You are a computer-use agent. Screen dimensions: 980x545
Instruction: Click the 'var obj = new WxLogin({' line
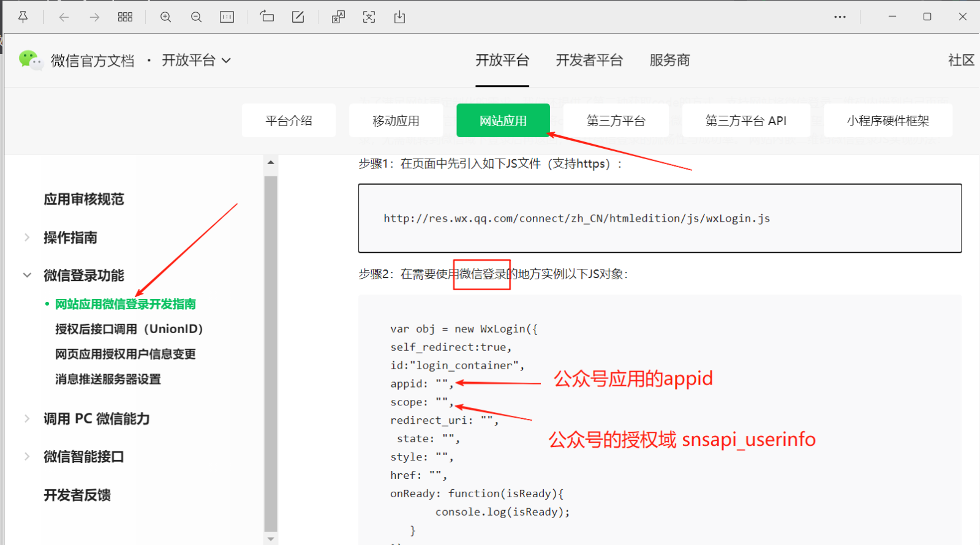pyautogui.click(x=464, y=329)
